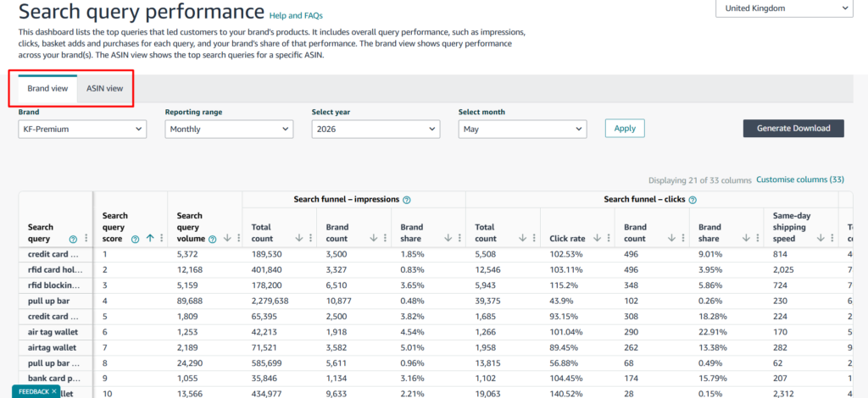Image resolution: width=868 pixels, height=398 pixels.
Task: Open column menu dots for Search query volume
Action: 238,238
